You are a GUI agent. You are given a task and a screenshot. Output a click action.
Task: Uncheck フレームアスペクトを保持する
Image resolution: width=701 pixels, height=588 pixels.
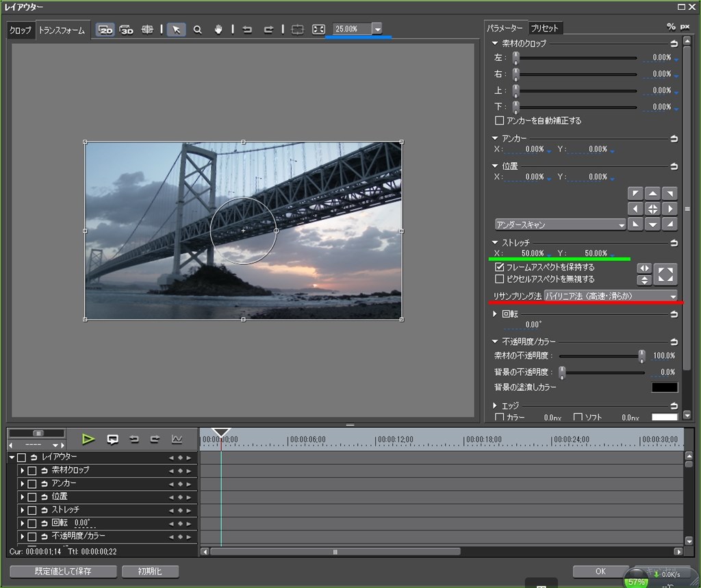499,268
